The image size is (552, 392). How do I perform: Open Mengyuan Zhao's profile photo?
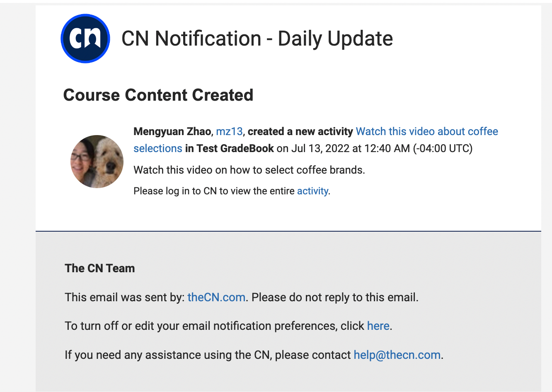(97, 162)
